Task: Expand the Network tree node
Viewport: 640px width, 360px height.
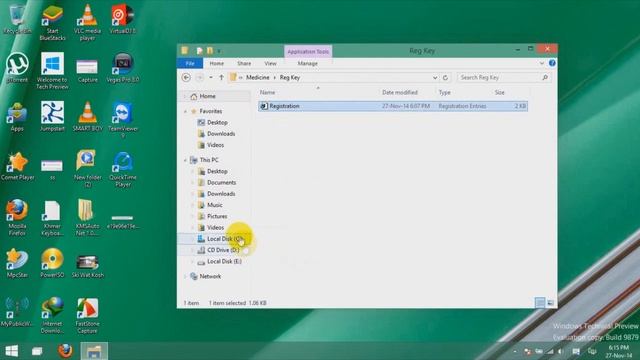Action: (x=185, y=276)
